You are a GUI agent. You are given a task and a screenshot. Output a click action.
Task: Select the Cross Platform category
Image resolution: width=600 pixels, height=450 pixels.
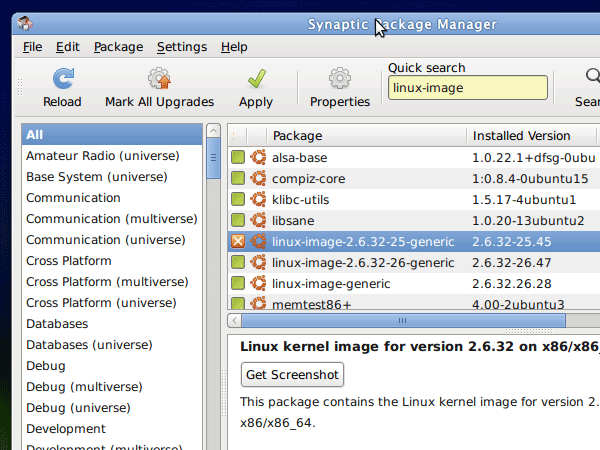tap(112, 261)
